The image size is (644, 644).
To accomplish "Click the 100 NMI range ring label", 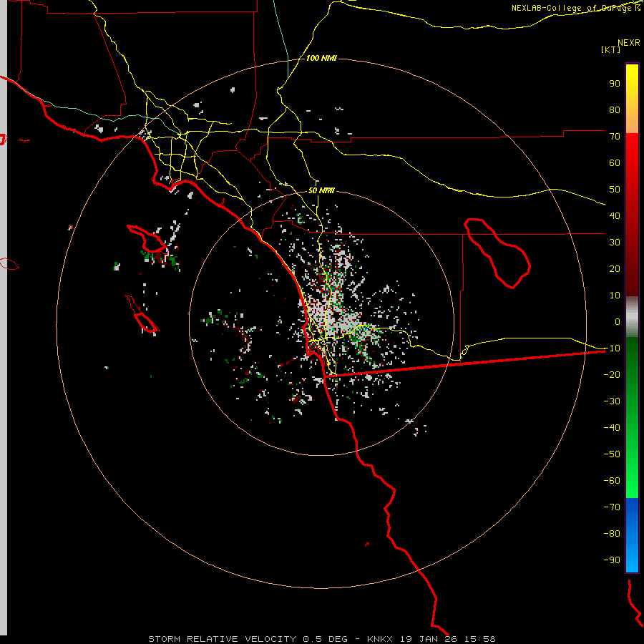I will coord(321,59).
